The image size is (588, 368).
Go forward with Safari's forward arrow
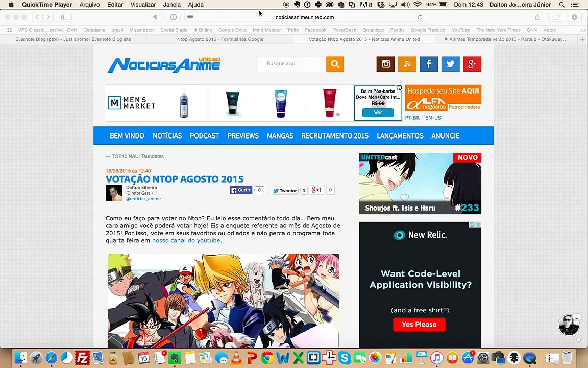point(48,17)
